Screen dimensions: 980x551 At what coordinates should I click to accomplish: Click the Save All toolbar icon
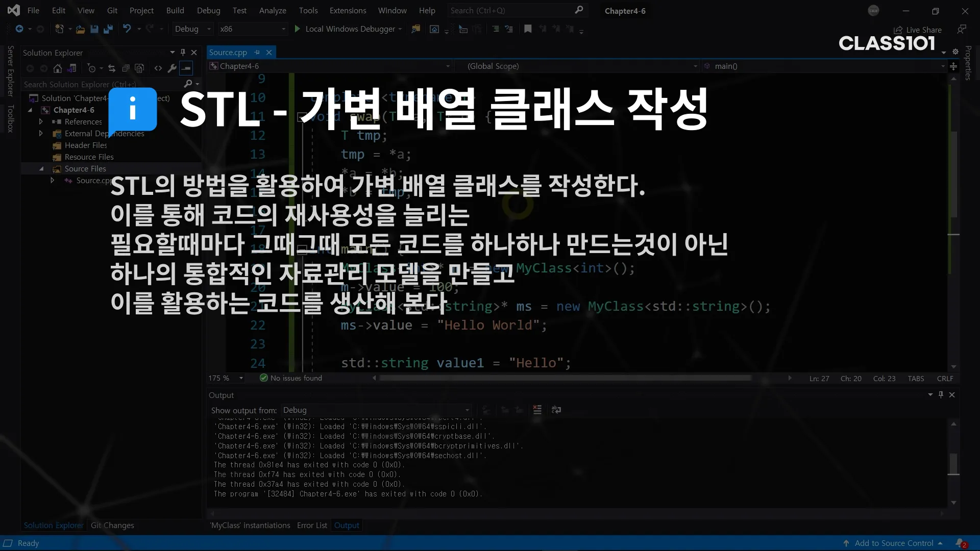[x=108, y=29]
